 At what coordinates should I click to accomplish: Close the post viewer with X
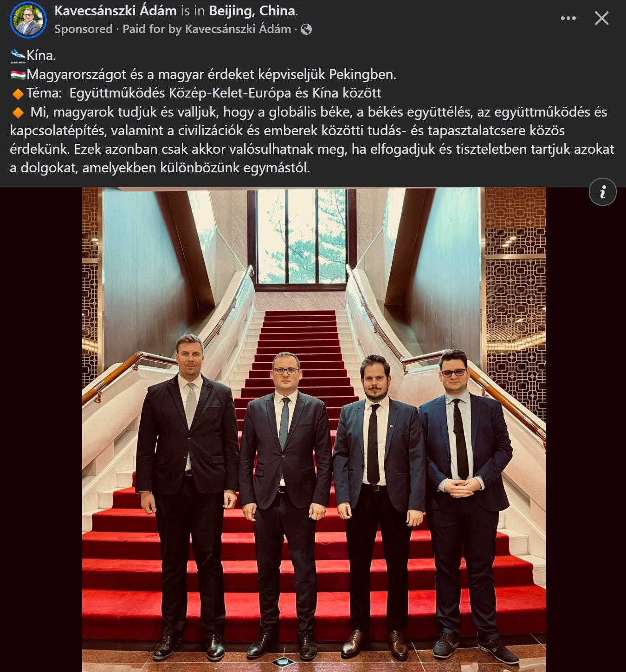coord(602,19)
